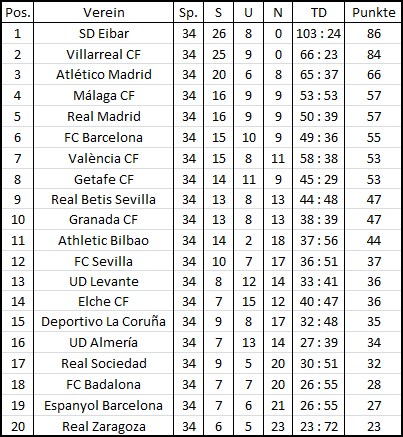This screenshot has width=403, height=437.
Task: Click the TD column header
Action: [319, 13]
